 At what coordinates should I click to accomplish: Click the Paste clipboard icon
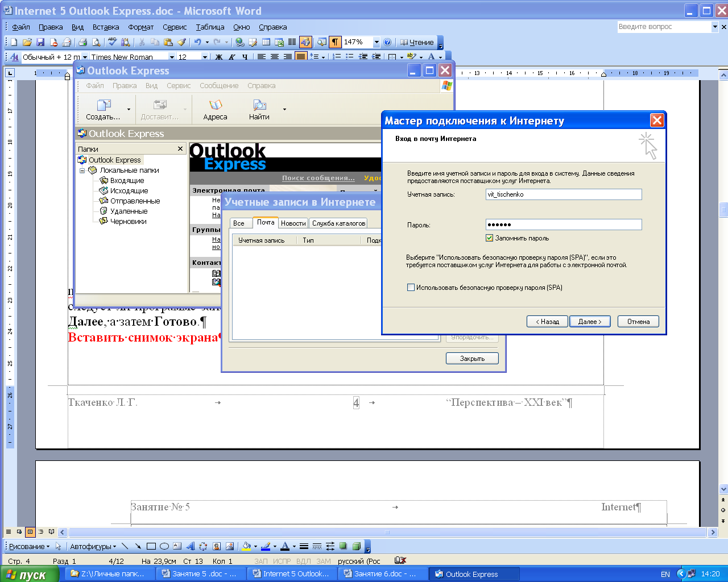(168, 42)
